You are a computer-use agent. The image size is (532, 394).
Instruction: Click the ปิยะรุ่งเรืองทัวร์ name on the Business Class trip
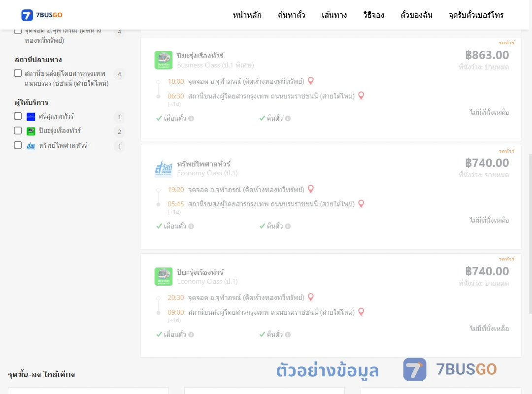pos(200,55)
